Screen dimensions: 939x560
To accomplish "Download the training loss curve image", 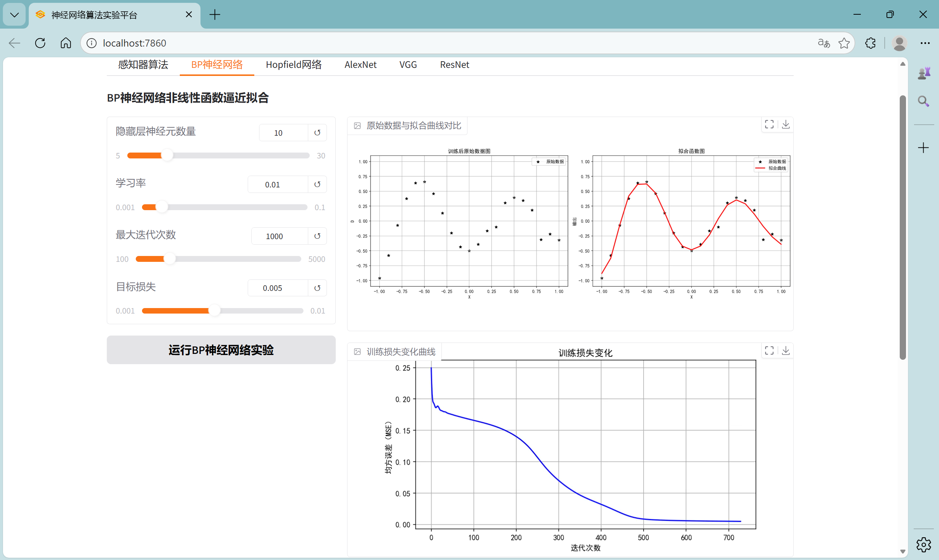I will click(x=786, y=351).
